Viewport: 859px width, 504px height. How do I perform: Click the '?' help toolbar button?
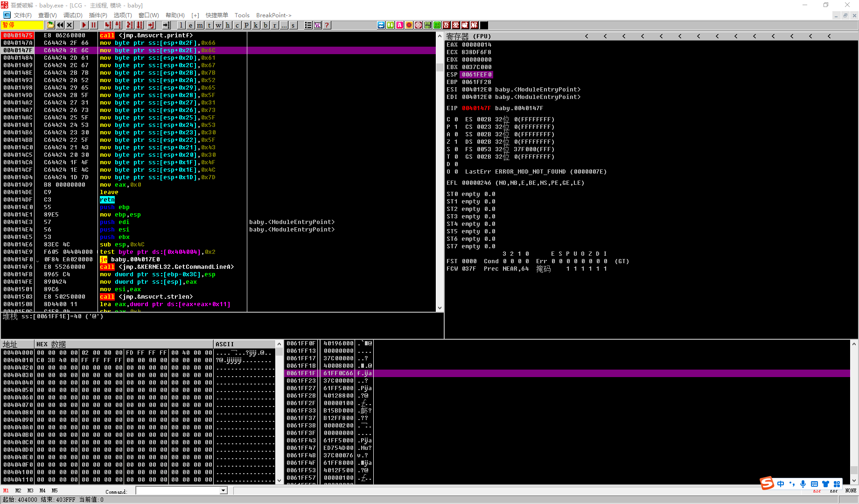(x=327, y=25)
